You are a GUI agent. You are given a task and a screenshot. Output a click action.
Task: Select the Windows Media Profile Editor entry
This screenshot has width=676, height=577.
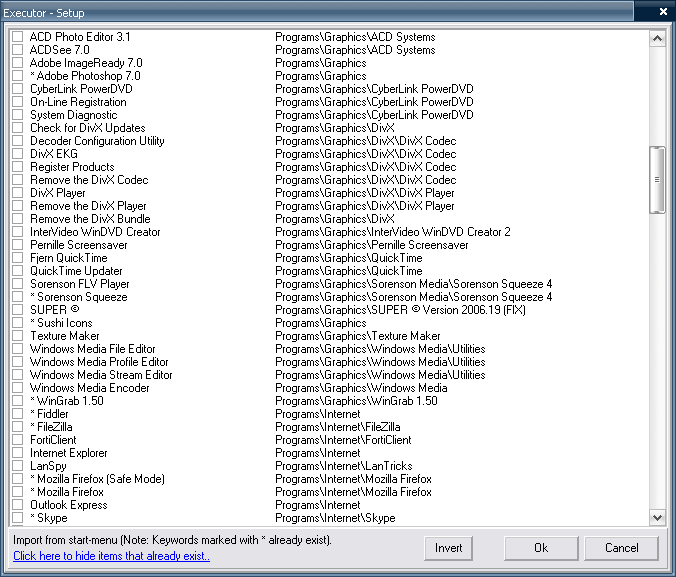99,362
